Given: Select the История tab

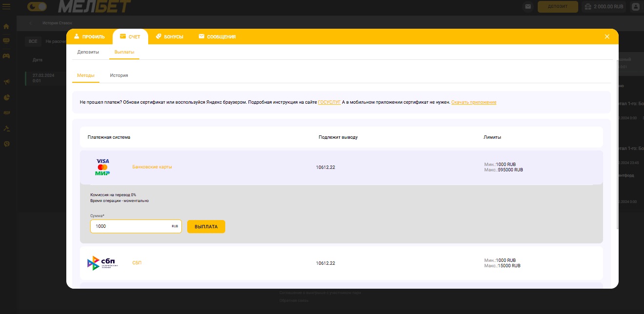Looking at the screenshot, I should pos(119,75).
